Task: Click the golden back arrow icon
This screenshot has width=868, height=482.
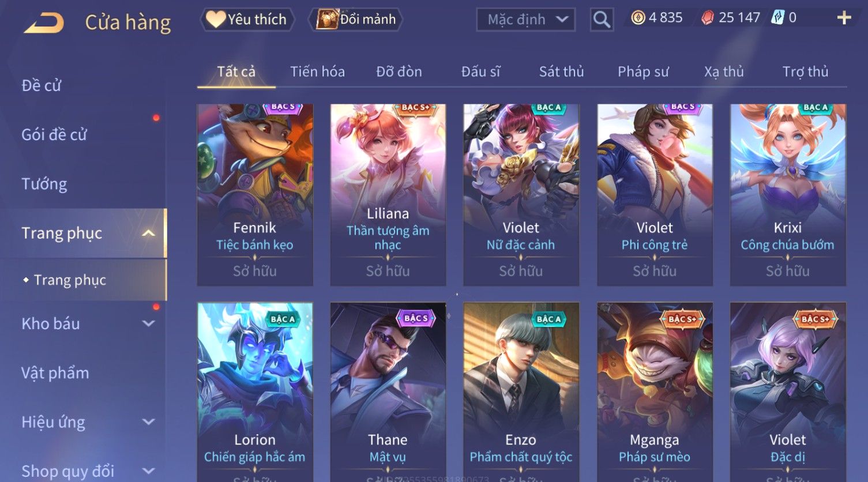Action: (44, 23)
